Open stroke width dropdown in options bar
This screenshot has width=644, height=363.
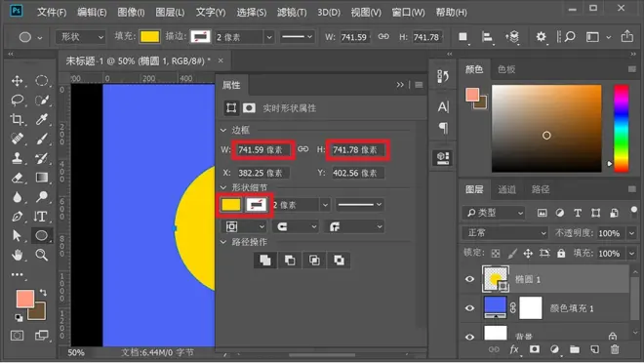[269, 37]
